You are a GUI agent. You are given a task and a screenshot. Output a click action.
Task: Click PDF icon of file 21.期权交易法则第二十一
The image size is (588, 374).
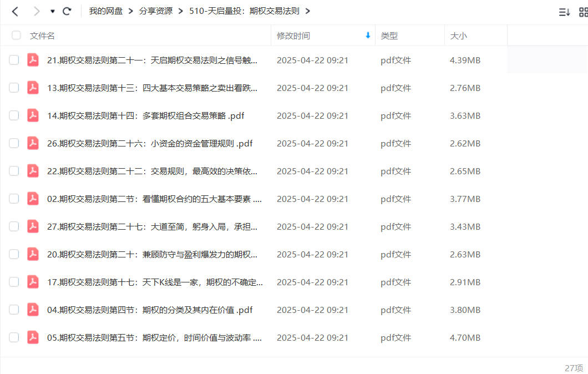pyautogui.click(x=33, y=60)
